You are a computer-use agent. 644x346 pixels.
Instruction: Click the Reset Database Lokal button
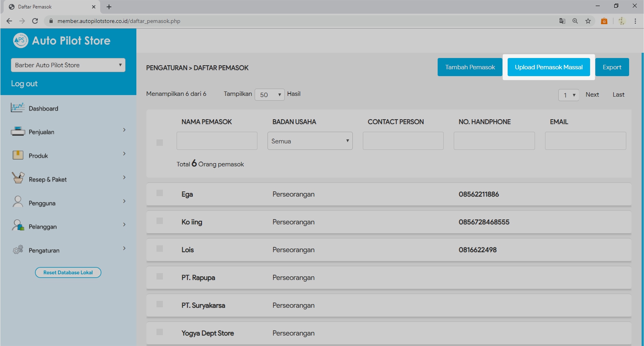click(68, 273)
